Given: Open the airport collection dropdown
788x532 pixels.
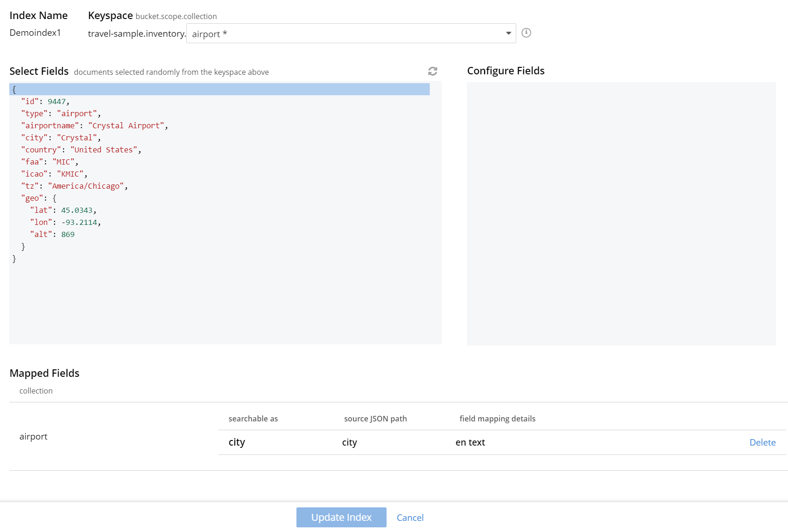Looking at the screenshot, I should coord(351,33).
